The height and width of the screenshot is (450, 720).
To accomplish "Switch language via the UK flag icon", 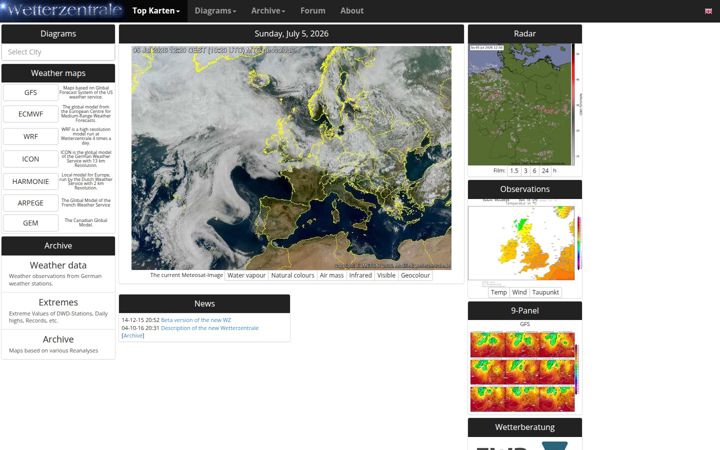I will (708, 11).
